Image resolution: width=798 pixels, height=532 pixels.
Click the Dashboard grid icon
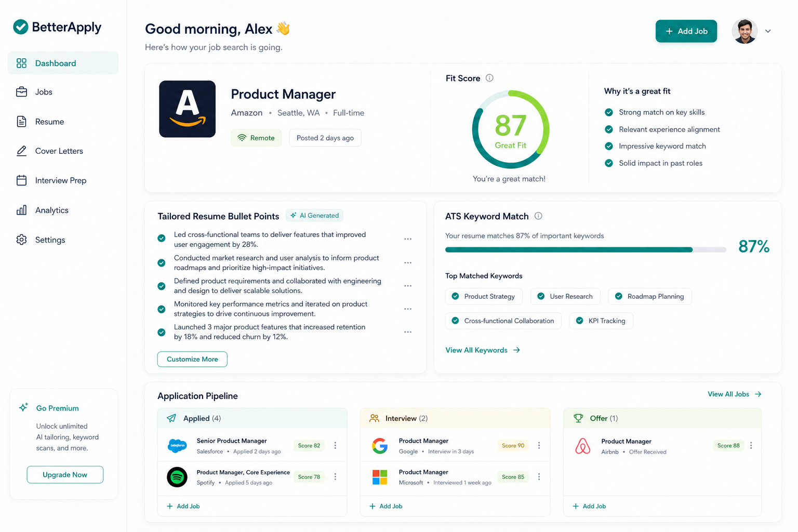(x=21, y=63)
